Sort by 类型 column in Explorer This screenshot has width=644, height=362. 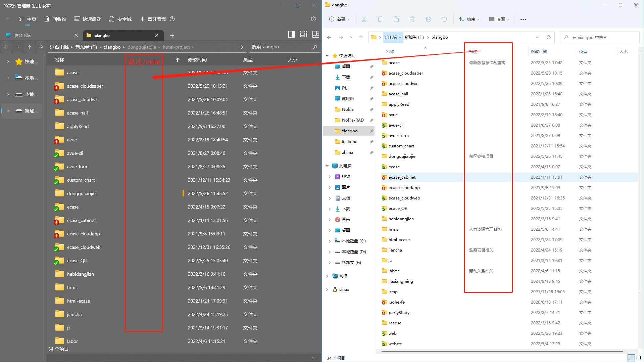coord(583,51)
